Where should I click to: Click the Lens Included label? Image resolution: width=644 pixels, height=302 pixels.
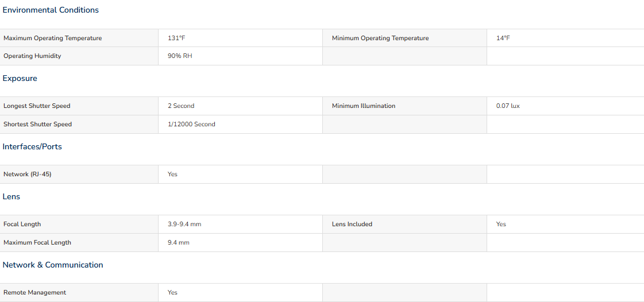352,224
